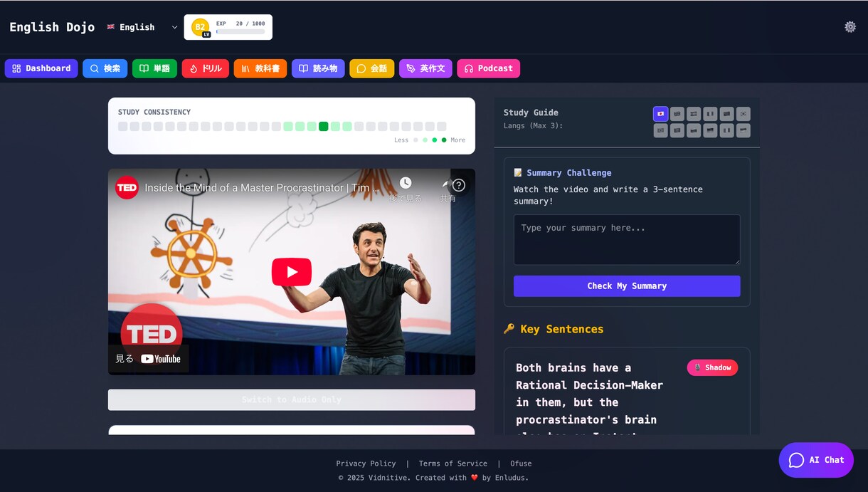This screenshot has width=868, height=492.
Task: Open the Podcast section
Action: [x=488, y=68]
